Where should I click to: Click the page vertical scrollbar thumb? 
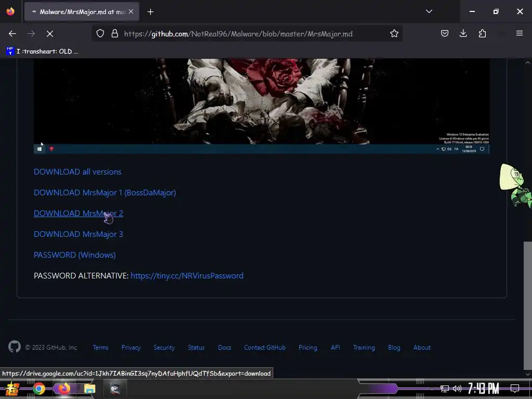(528, 305)
